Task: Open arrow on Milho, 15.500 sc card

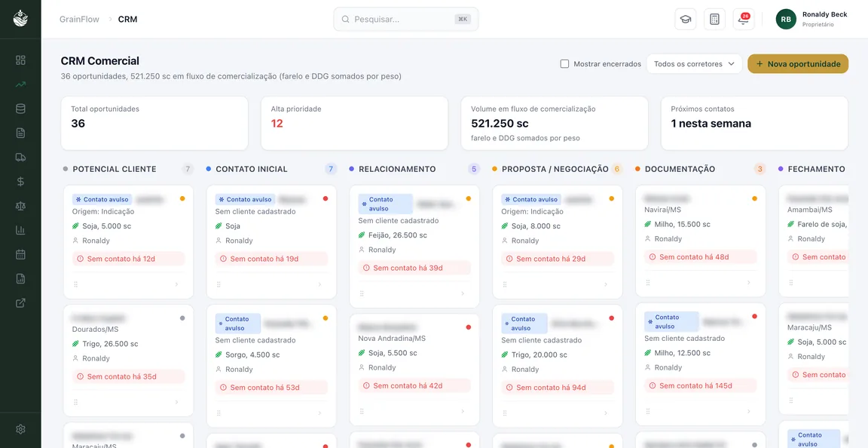Action: click(x=748, y=282)
